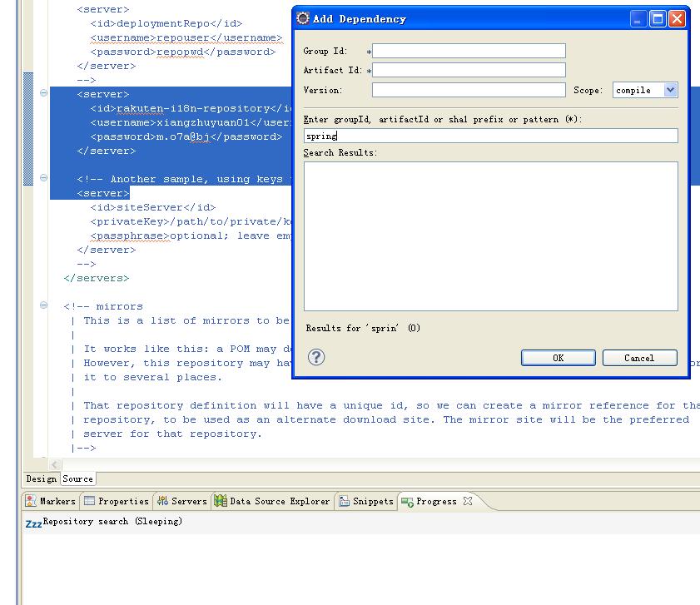Click the Group Id input field
The image size is (700, 605).
469,52
